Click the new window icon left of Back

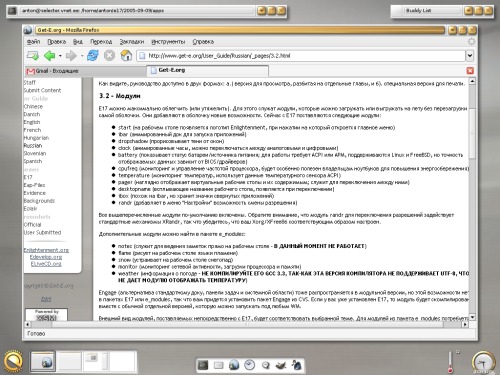32,55
